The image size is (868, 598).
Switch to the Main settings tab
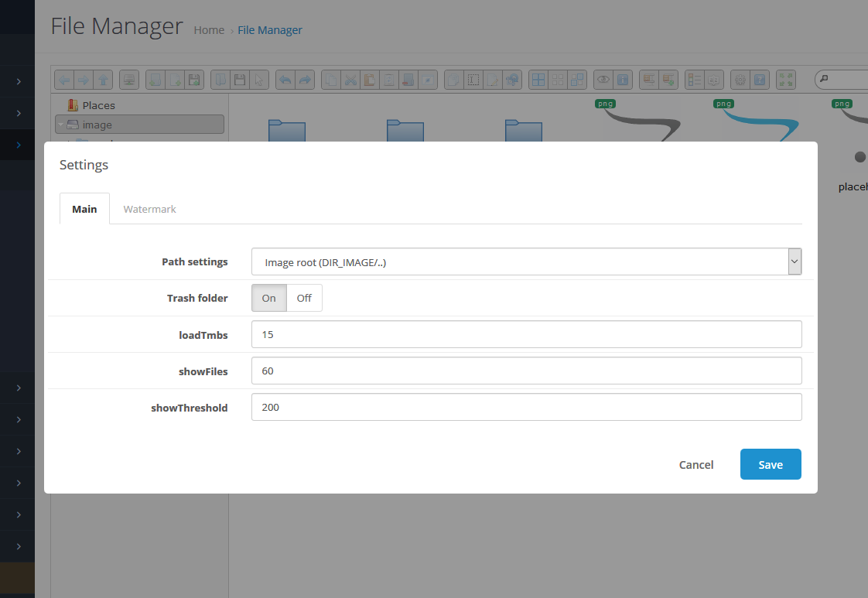coord(84,209)
